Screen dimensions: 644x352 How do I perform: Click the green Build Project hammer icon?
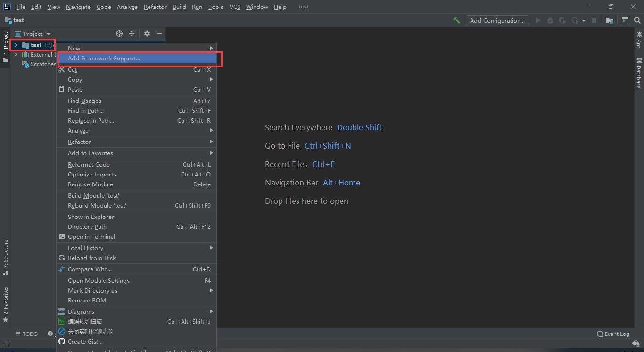click(456, 20)
